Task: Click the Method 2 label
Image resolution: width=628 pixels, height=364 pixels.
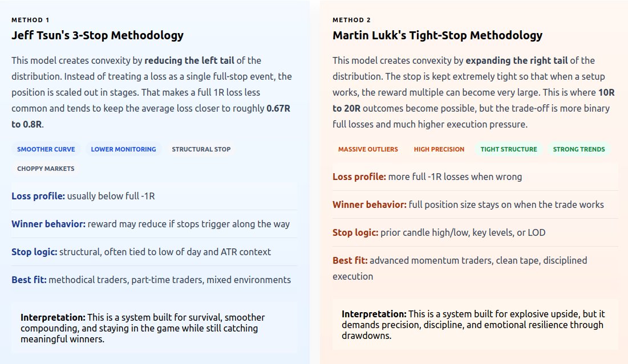Action: [351, 20]
